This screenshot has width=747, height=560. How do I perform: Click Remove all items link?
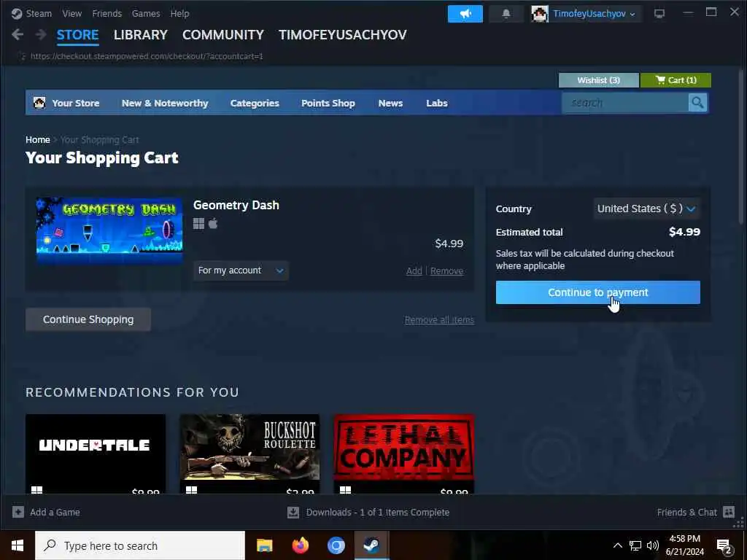pos(439,320)
